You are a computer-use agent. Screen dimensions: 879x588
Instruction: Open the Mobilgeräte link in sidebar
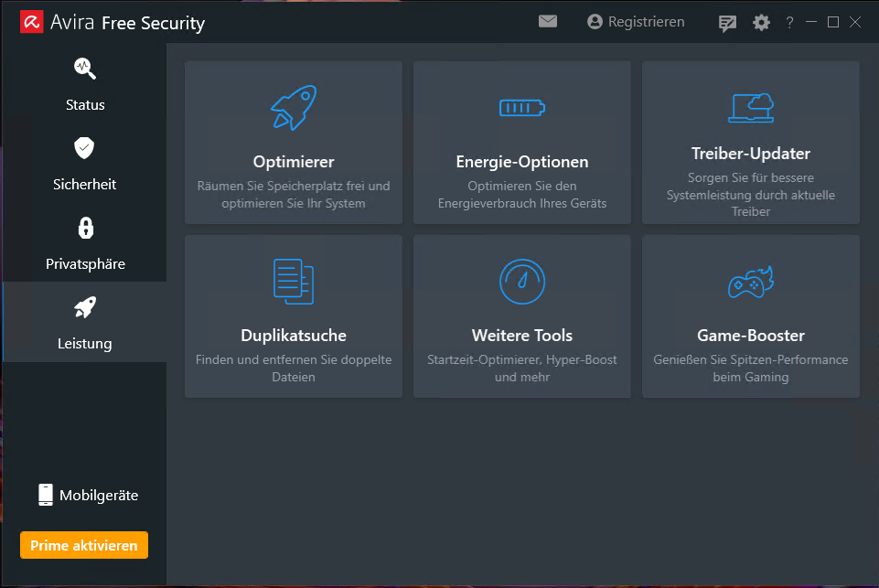(x=88, y=496)
